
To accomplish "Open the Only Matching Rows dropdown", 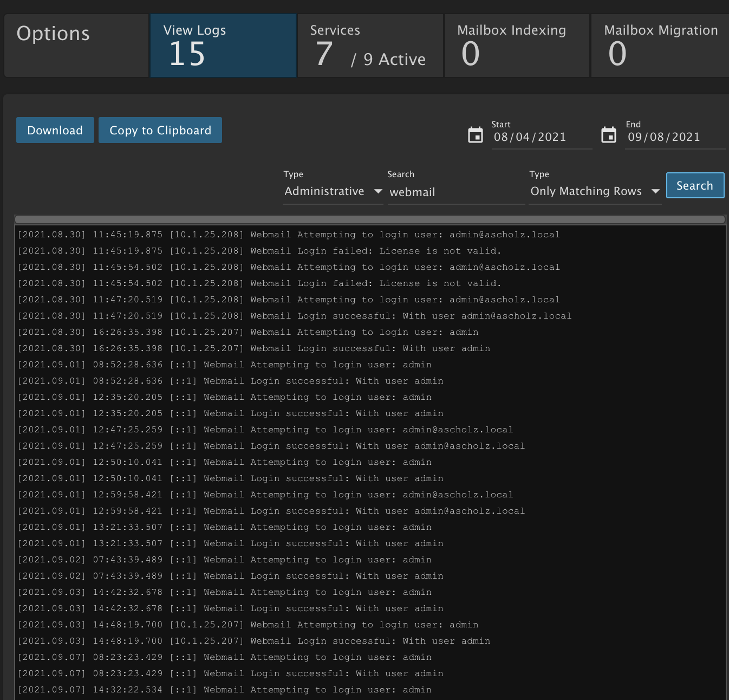I will pos(595,191).
